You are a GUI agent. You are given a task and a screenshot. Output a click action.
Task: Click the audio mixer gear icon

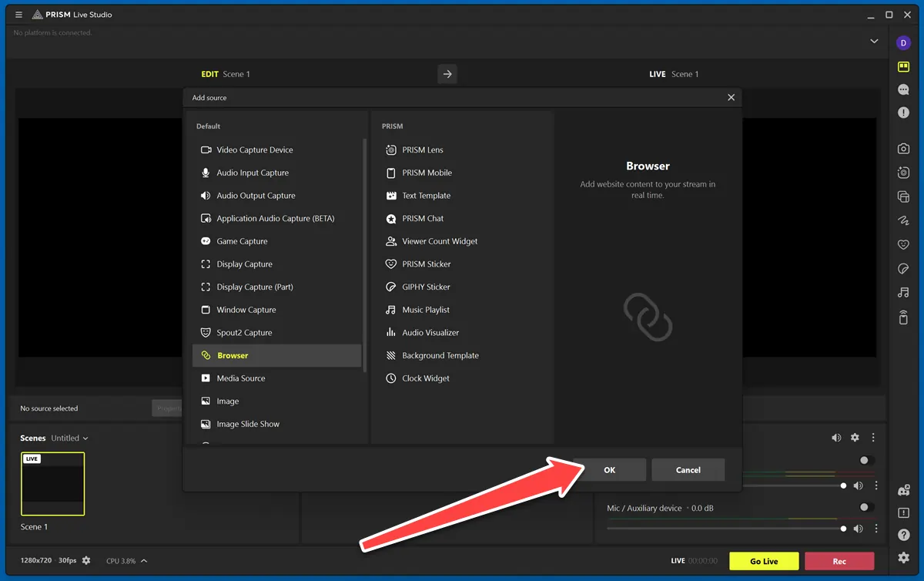(855, 438)
